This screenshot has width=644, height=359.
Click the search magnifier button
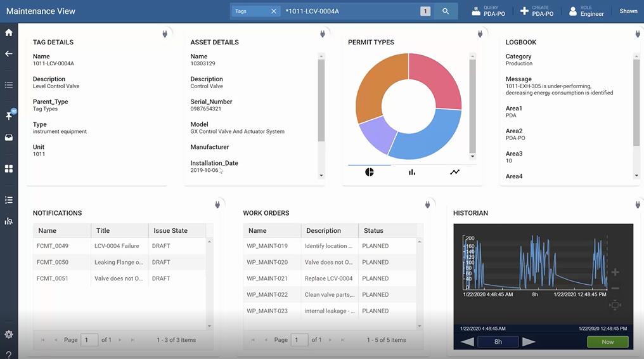coord(446,11)
